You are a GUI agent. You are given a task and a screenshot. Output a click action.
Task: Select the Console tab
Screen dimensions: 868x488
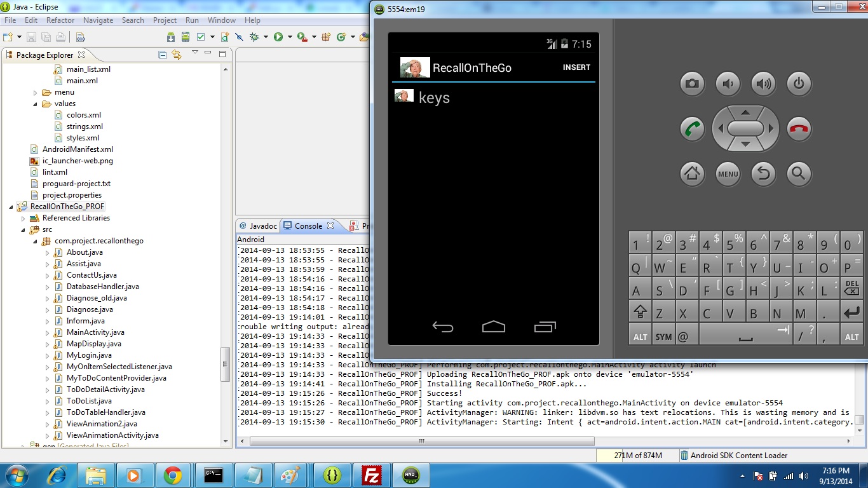tap(308, 226)
